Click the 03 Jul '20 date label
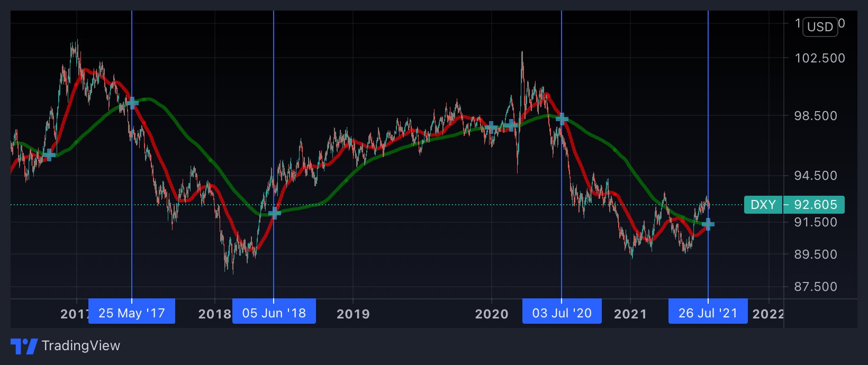 coord(562,313)
